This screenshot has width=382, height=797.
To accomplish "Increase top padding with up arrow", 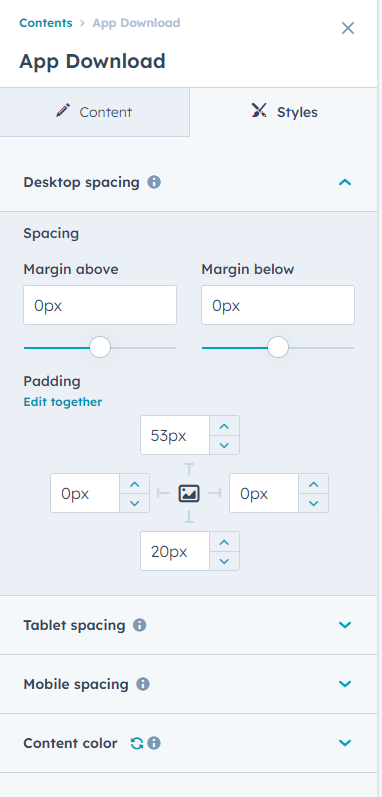I will [224, 426].
